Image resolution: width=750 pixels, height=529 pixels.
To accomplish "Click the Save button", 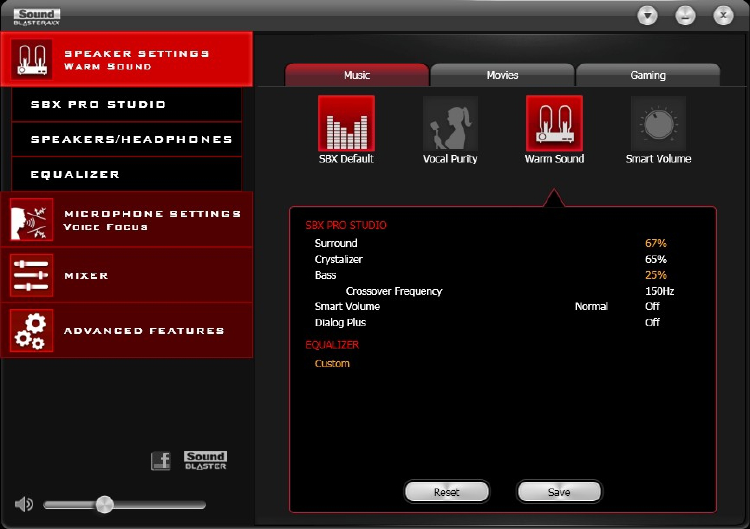I will tap(559, 492).
